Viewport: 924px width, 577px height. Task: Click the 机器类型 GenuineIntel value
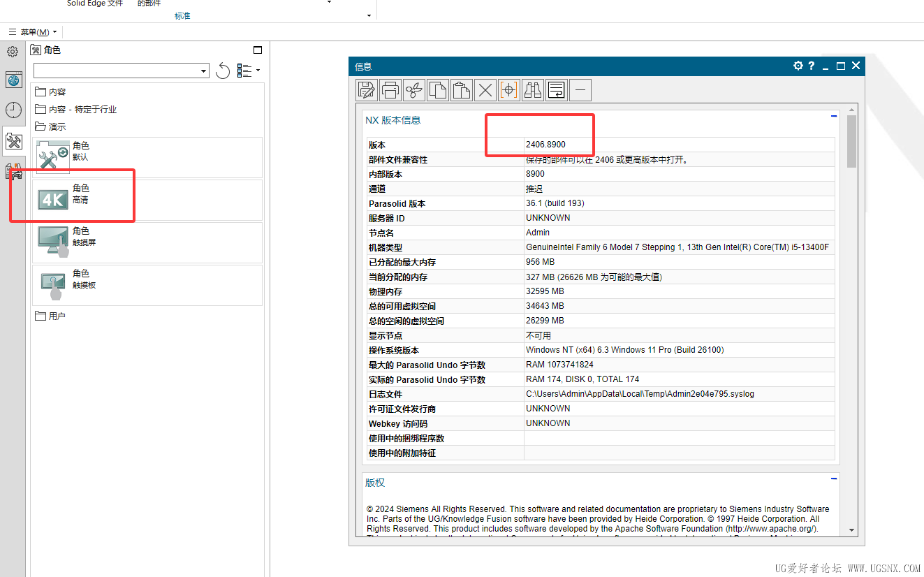coord(677,247)
